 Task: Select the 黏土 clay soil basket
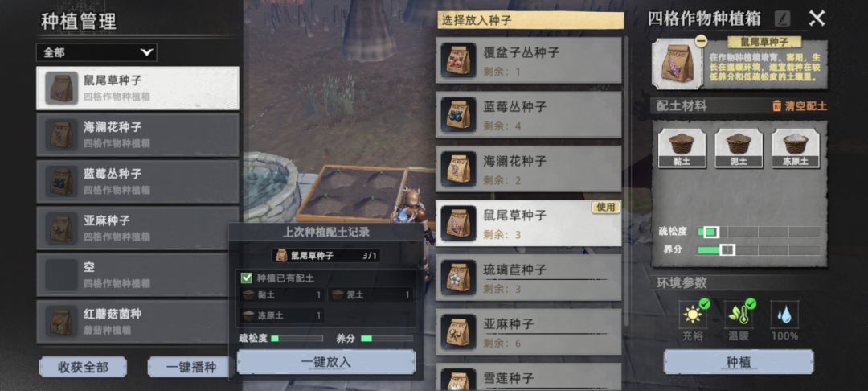[682, 148]
